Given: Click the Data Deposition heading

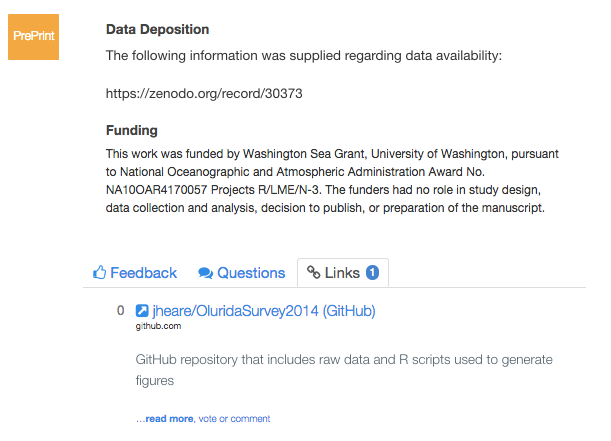Looking at the screenshot, I should click(157, 30).
